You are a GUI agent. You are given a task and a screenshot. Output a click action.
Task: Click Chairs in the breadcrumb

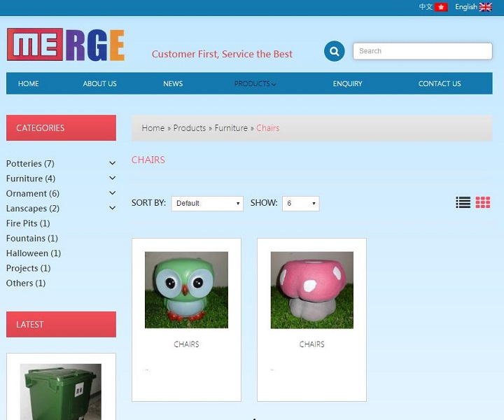[267, 128]
